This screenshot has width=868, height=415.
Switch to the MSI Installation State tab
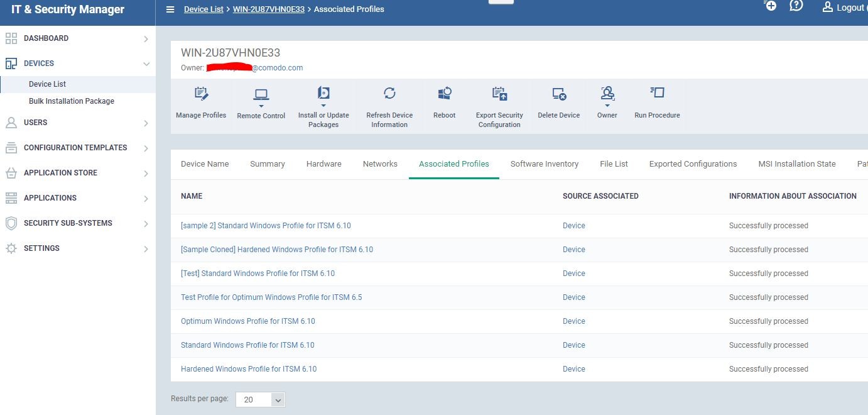click(797, 163)
